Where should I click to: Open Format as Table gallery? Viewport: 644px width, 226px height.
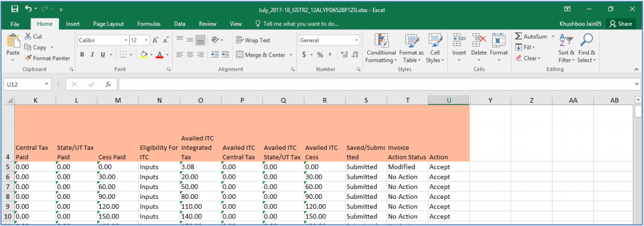click(411, 48)
